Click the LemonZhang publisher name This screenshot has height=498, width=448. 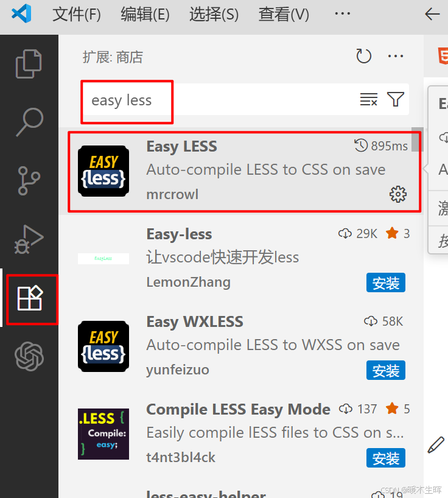pos(189,282)
